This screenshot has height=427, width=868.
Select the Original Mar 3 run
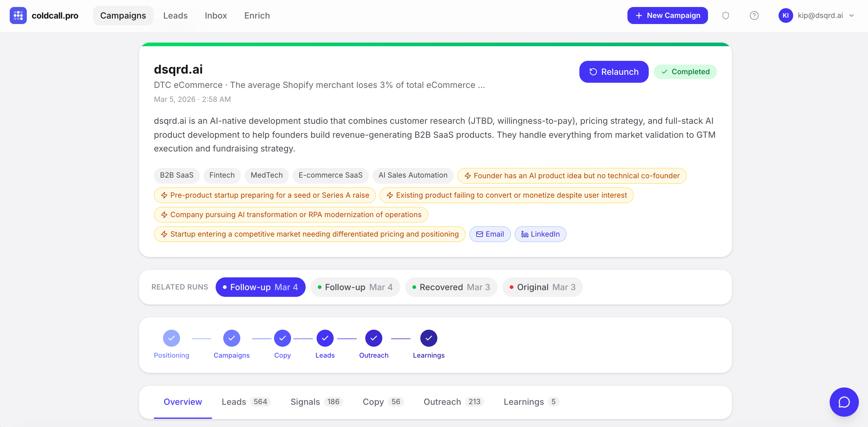click(x=543, y=287)
